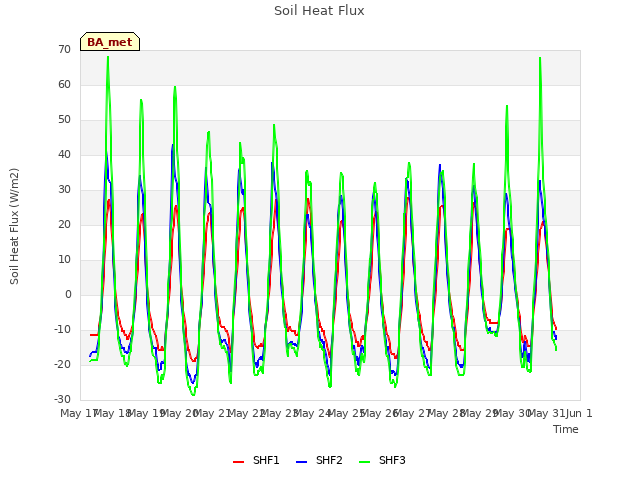
Task: Click the red SHF1 legend color marker
Action: pyautogui.click(x=238, y=462)
